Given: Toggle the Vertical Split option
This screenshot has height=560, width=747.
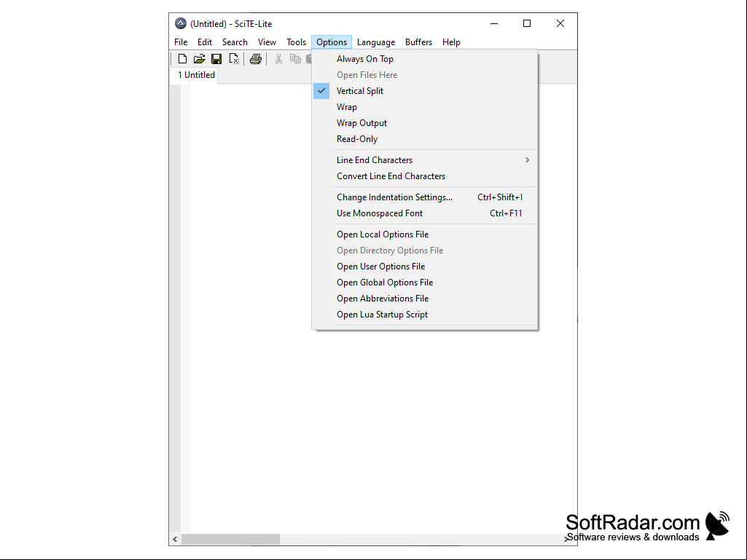Looking at the screenshot, I should 425,91.
